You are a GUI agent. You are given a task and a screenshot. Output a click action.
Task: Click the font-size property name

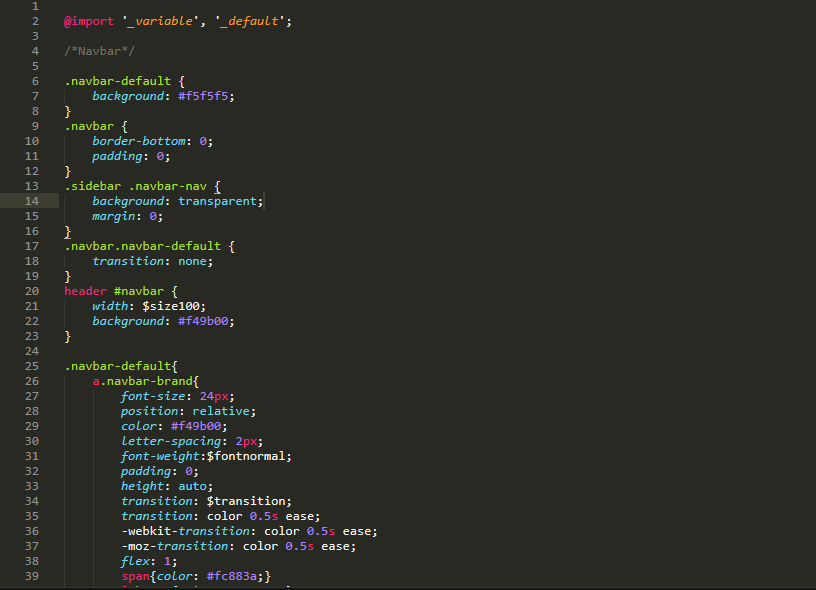(x=153, y=396)
